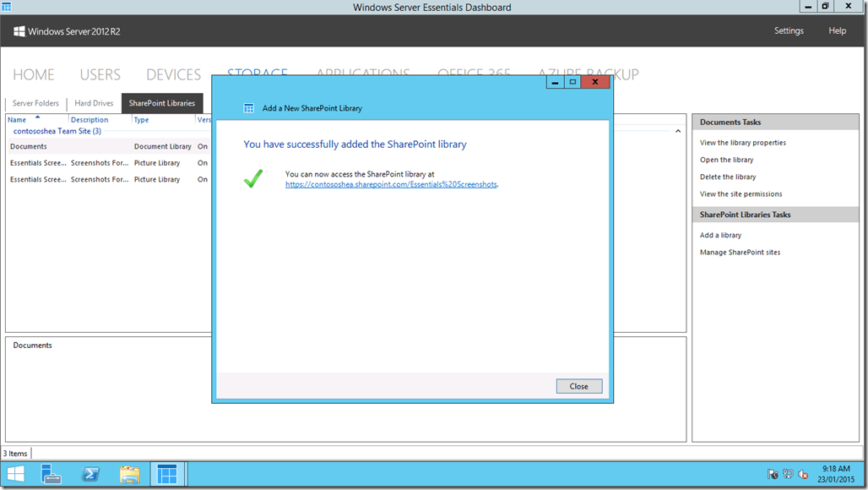The height and width of the screenshot is (490, 868).
Task: Click the SharePoint library icon in dialog title bar
Action: tap(249, 108)
